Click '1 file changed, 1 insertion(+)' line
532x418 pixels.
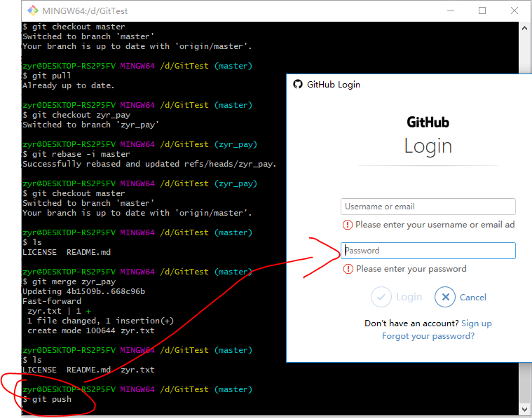pos(100,321)
